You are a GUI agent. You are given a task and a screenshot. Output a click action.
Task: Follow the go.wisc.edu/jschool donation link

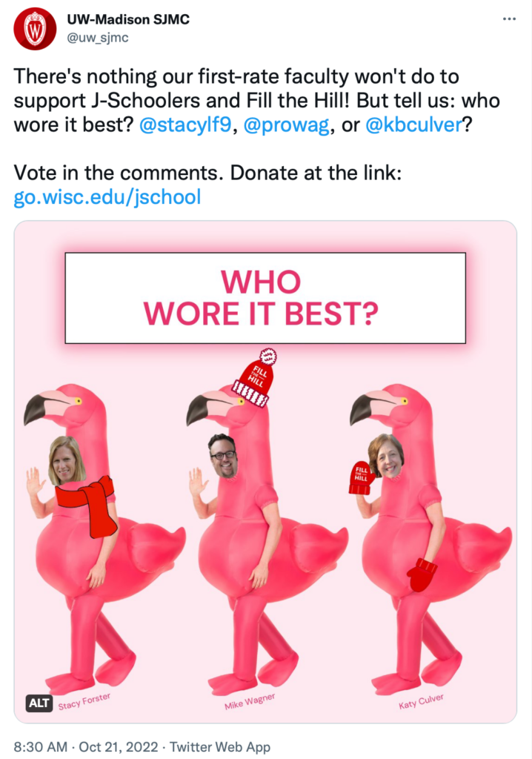(x=107, y=196)
